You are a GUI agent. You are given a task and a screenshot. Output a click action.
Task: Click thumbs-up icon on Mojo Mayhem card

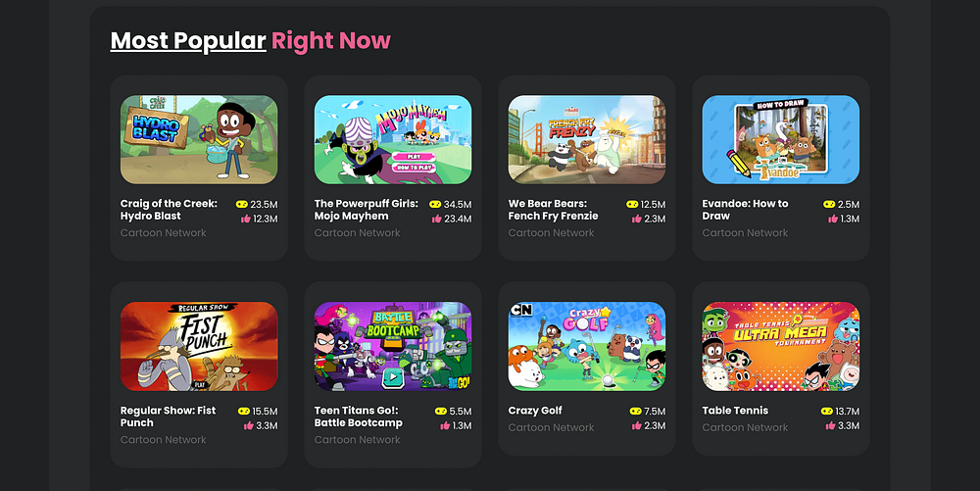(437, 219)
